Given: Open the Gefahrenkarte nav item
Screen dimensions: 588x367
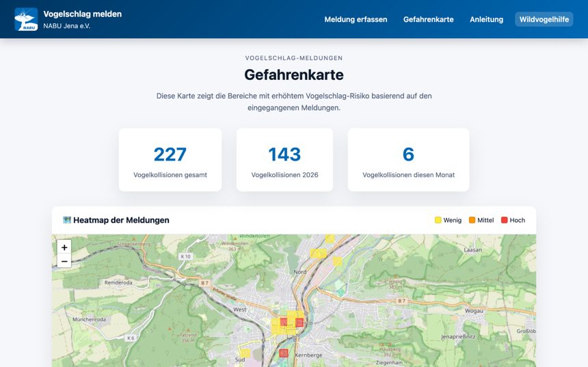Looking at the screenshot, I should pos(428,20).
